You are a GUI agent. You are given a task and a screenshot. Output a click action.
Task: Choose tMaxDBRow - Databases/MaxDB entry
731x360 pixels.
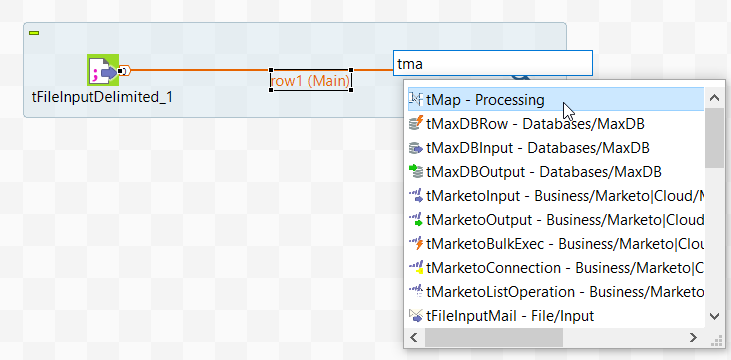(556, 124)
